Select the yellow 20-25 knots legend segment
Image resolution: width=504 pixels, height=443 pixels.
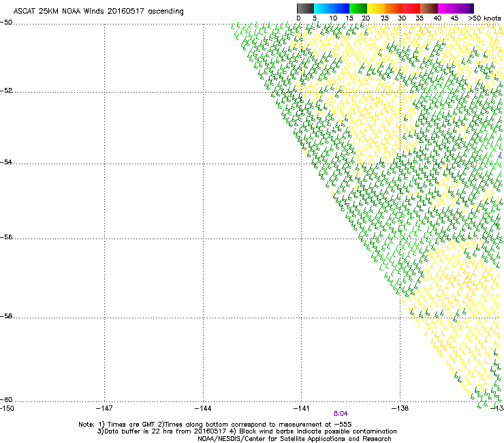pos(376,8)
